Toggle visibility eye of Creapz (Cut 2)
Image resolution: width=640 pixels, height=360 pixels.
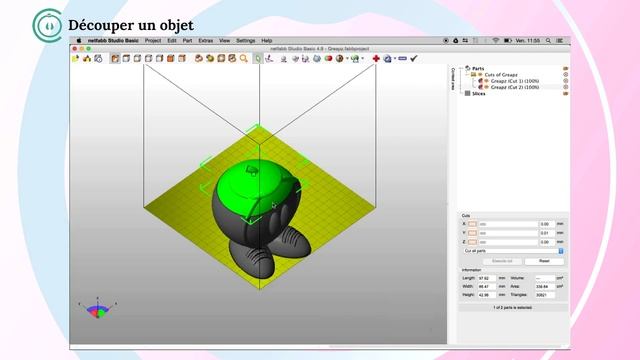pos(486,87)
